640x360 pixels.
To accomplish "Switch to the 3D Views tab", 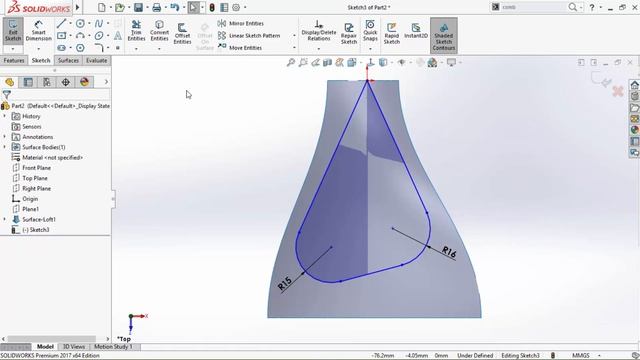I will pos(73,347).
